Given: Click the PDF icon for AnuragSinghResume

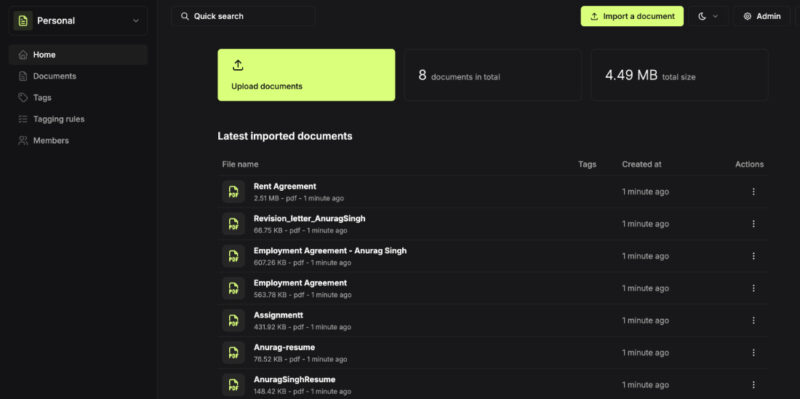Looking at the screenshot, I should pyautogui.click(x=233, y=385).
